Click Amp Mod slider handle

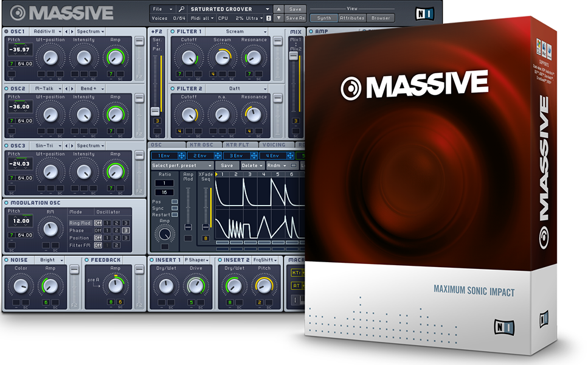[189, 227]
